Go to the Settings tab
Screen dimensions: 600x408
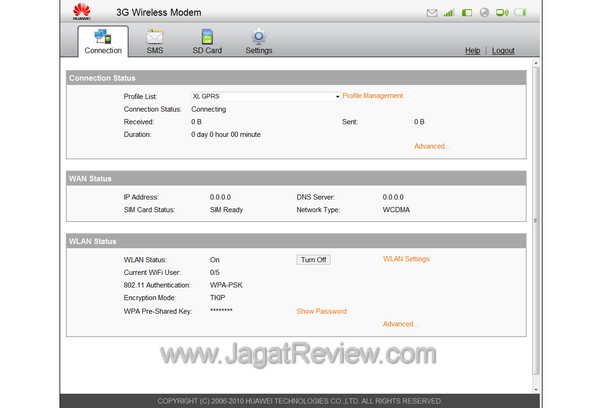(258, 41)
